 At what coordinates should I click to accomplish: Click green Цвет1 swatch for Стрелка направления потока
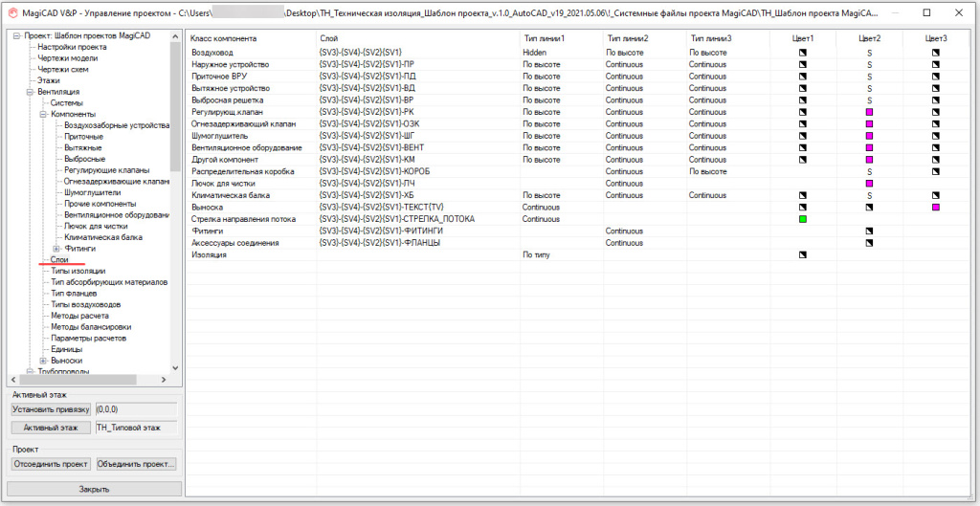(804, 219)
